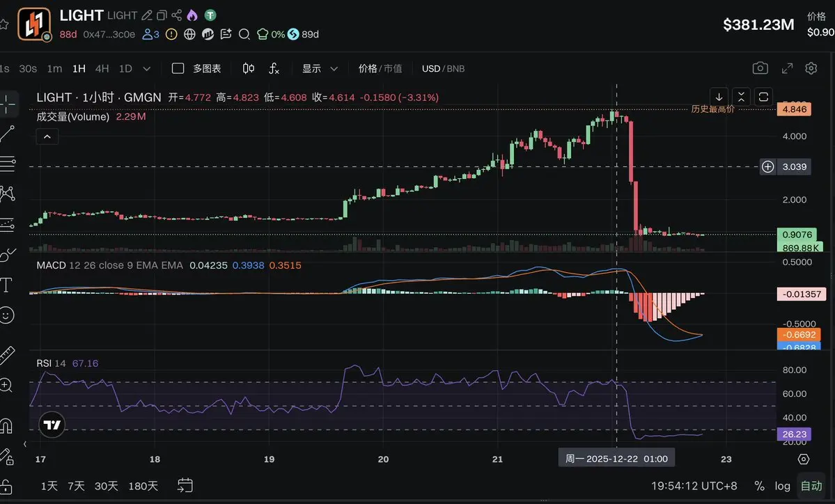Image resolution: width=835 pixels, height=504 pixels.
Task: Open timezone 19:54:12 UTC+8 menu
Action: coord(694,486)
